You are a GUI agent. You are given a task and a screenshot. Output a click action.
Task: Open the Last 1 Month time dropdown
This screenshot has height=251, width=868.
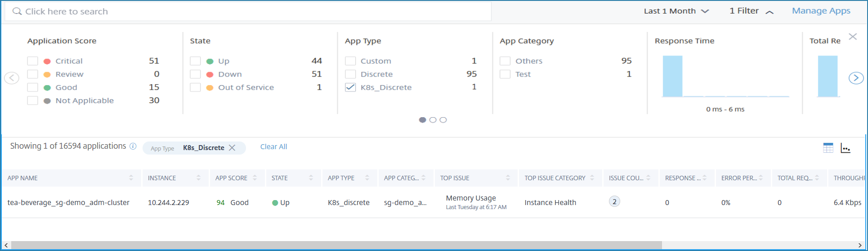click(676, 11)
